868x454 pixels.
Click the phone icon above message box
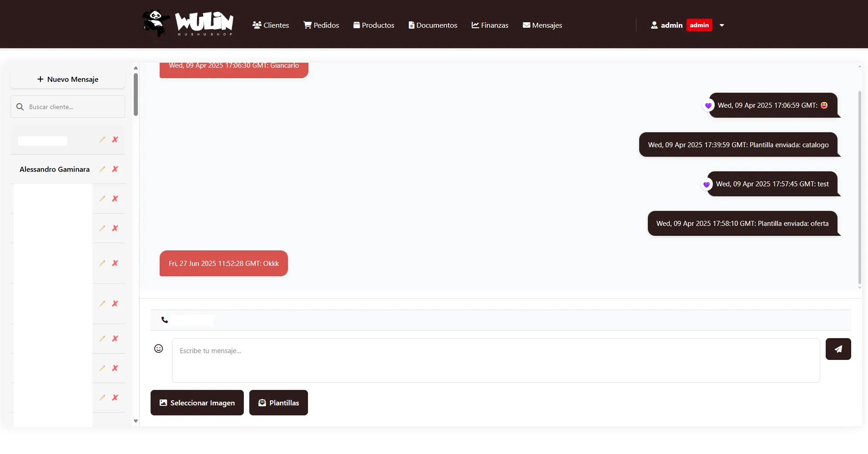[165, 320]
